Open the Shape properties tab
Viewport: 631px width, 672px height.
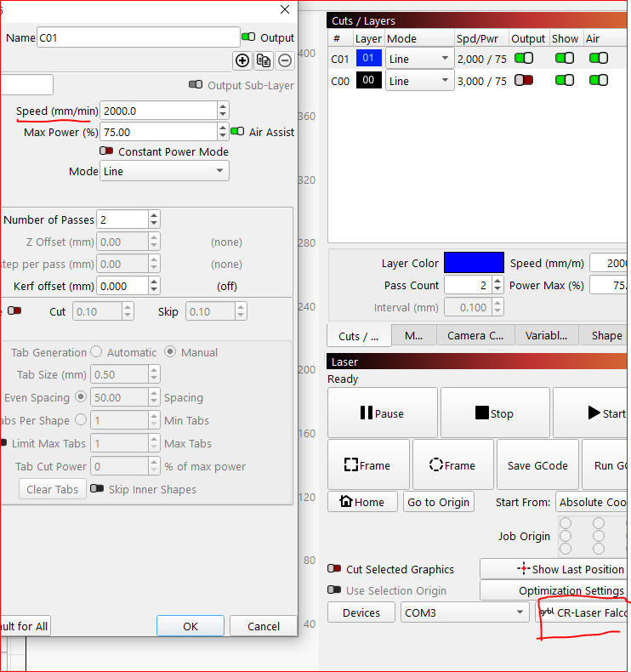pos(606,335)
